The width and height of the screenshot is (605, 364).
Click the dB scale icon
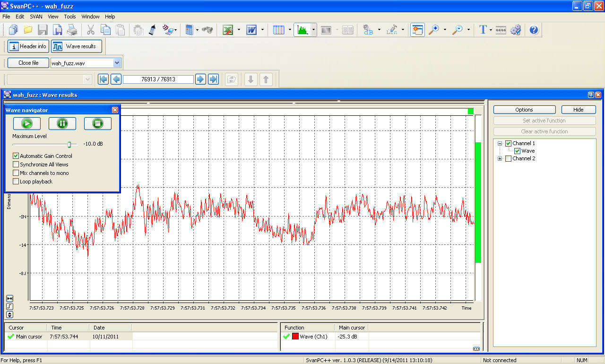pos(368,30)
